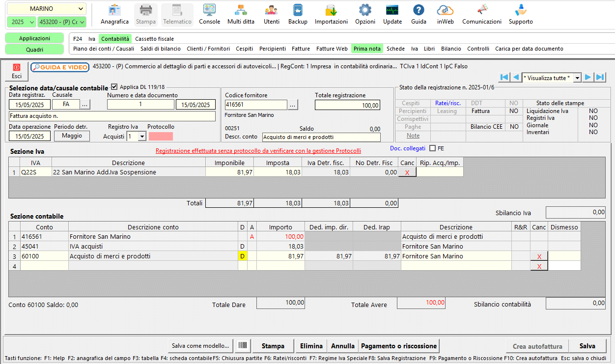
Task: Open the Console toolbar icon
Action: tap(209, 15)
